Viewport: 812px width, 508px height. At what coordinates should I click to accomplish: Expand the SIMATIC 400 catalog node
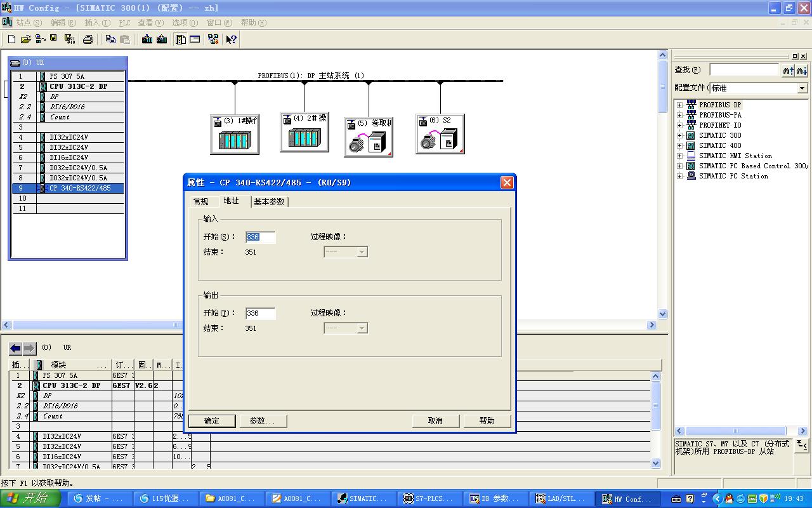tap(679, 145)
